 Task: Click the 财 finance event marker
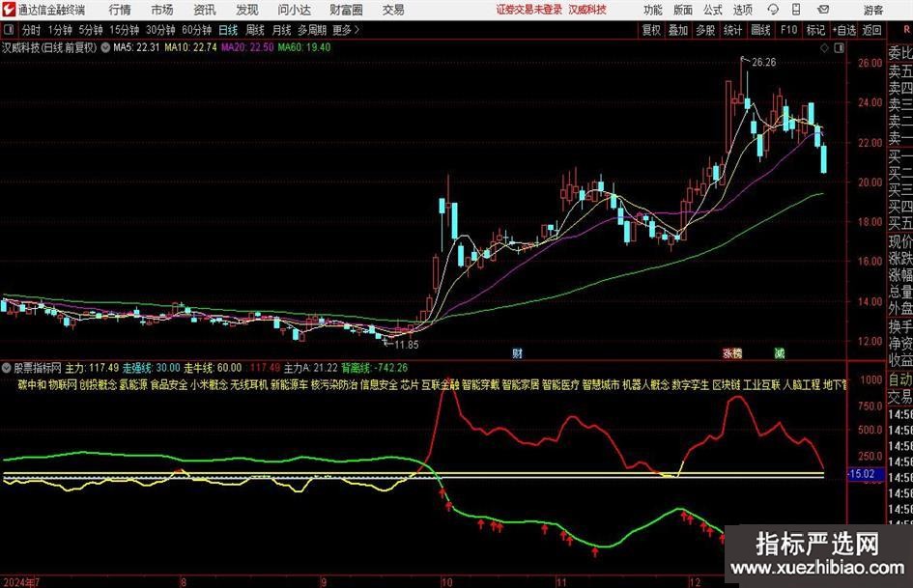(517, 353)
